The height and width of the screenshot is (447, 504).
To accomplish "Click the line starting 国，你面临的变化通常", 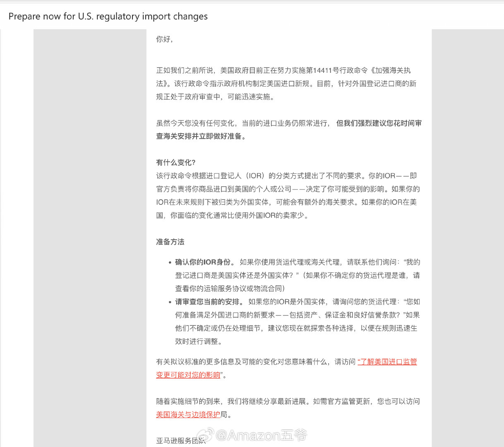I will point(233,216).
